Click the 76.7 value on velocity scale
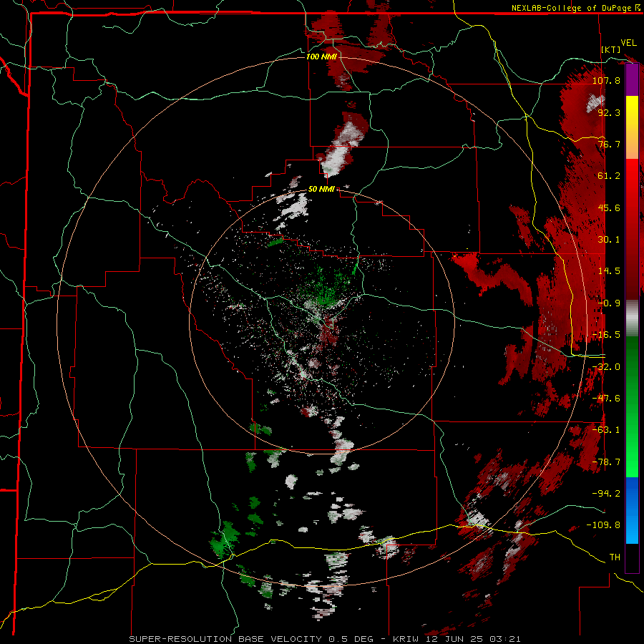This screenshot has height=644, width=644. [609, 144]
